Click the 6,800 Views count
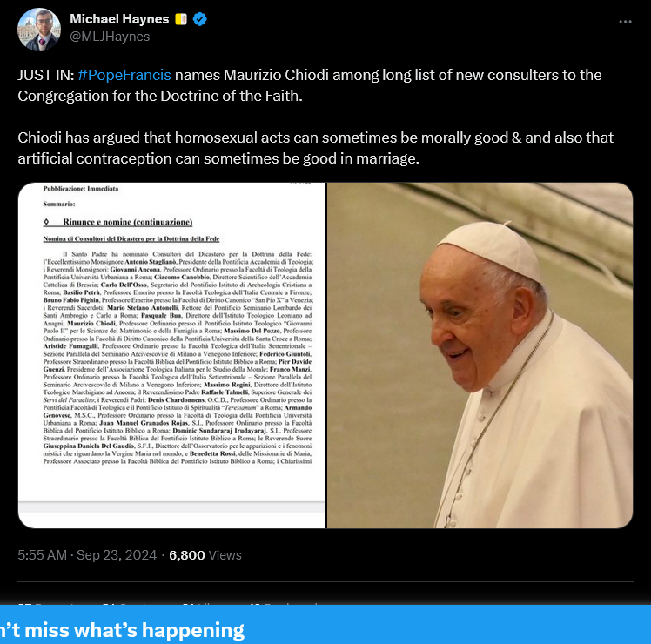 pyautogui.click(x=205, y=555)
